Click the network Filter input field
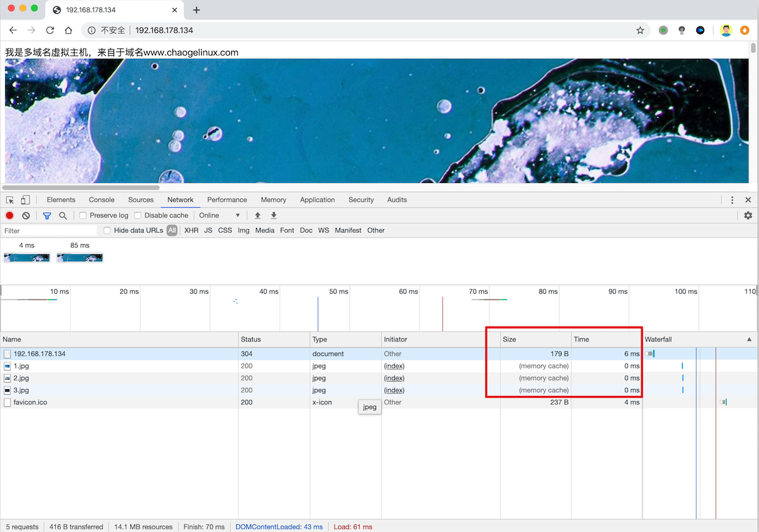This screenshot has width=759, height=532. pyautogui.click(x=49, y=231)
